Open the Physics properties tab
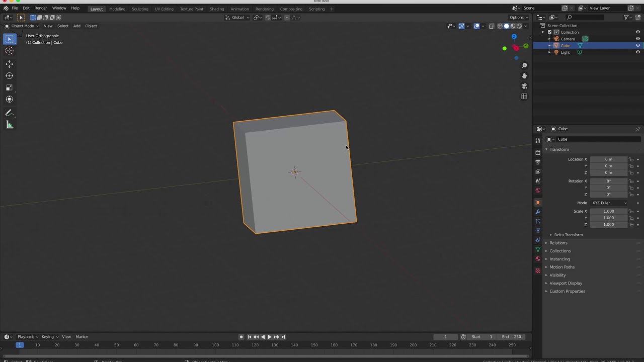This screenshot has width=644, height=362. click(x=538, y=231)
